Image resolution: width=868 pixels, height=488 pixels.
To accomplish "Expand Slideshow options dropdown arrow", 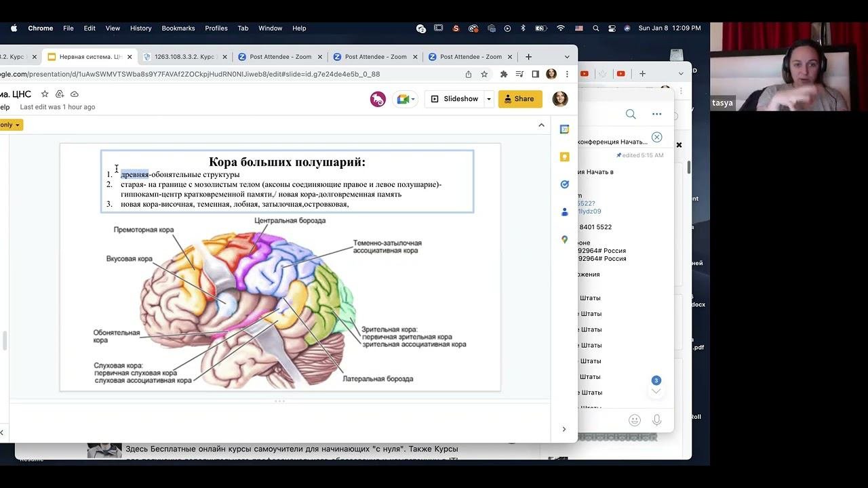I will 488,99.
